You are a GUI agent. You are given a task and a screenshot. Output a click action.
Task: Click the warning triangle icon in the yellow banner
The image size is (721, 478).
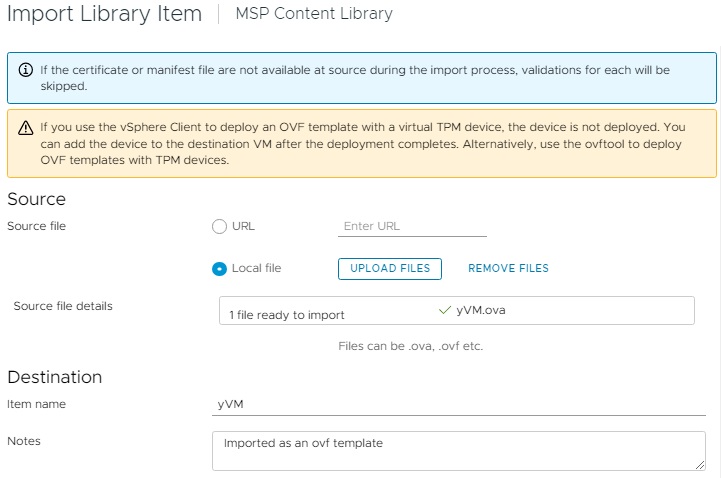[26, 128]
